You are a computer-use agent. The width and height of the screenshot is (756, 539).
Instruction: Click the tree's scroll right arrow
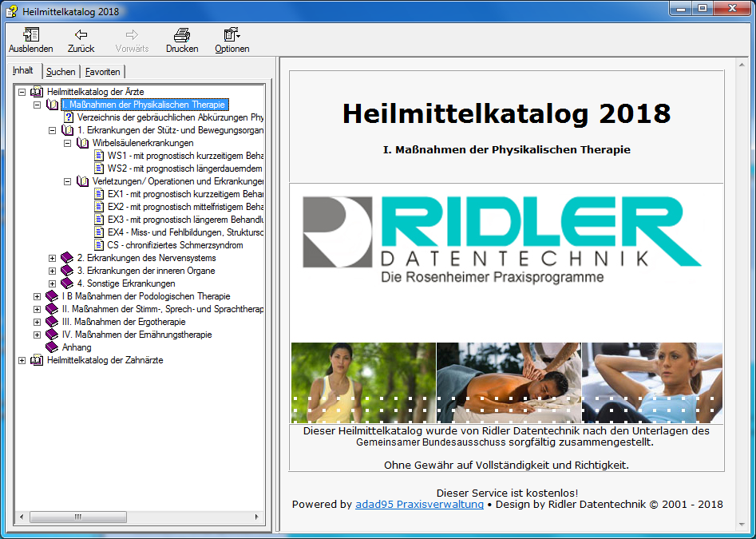pos(256,517)
